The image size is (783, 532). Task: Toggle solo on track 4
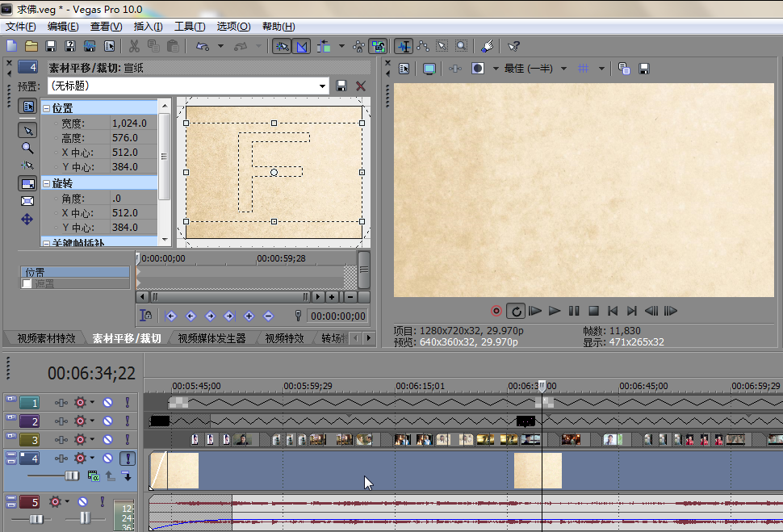tap(128, 459)
